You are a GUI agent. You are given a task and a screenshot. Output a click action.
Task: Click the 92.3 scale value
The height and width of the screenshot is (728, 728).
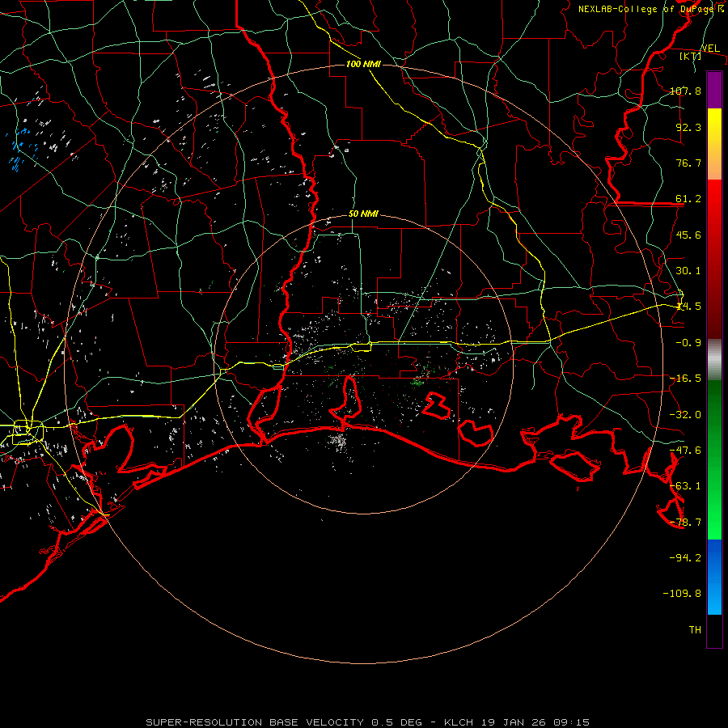[688, 127]
